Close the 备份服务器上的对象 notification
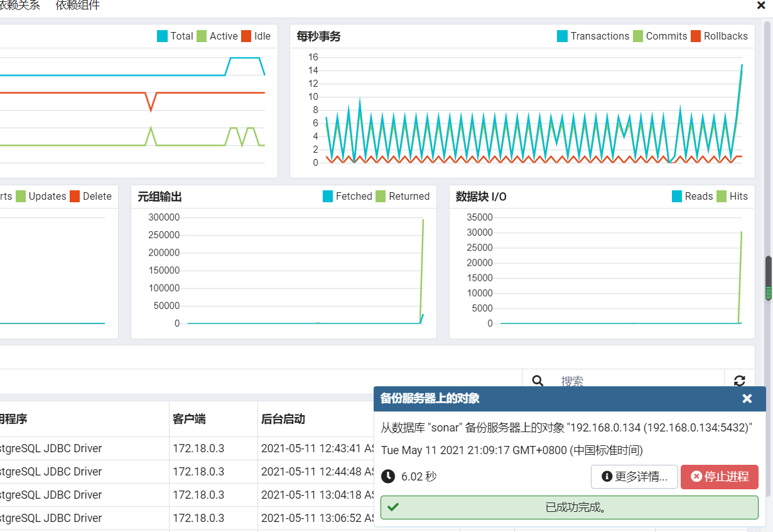This screenshot has height=532, width=773. 747,398
